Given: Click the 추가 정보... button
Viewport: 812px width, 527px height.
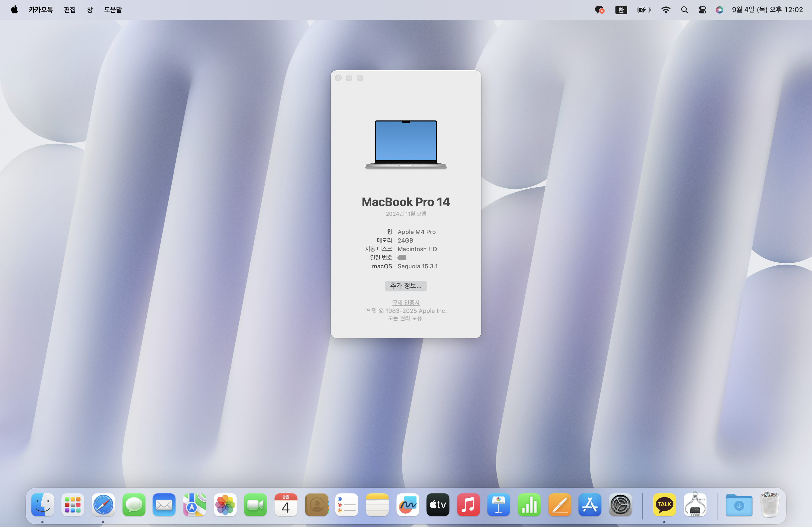Looking at the screenshot, I should tap(406, 286).
